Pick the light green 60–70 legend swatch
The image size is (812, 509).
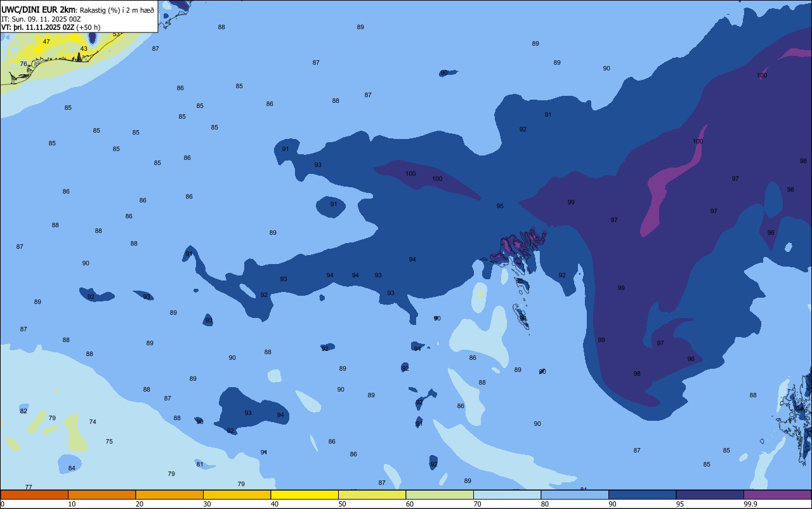(440, 494)
